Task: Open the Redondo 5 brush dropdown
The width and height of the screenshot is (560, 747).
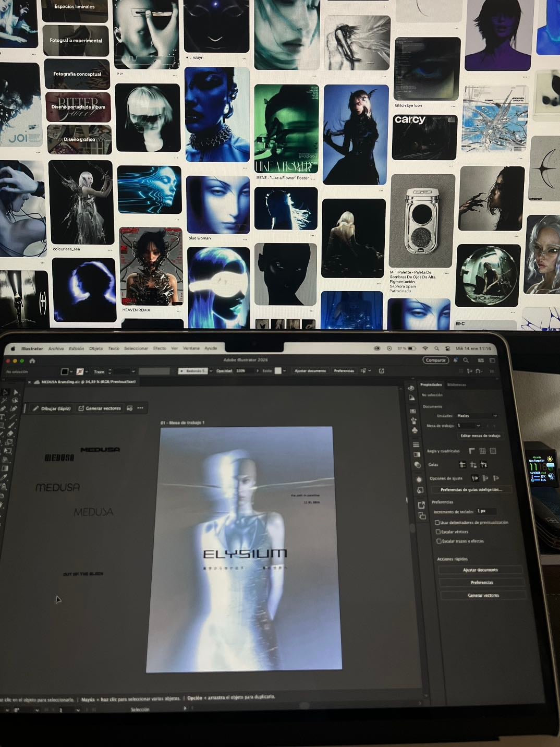Action: pyautogui.click(x=194, y=371)
